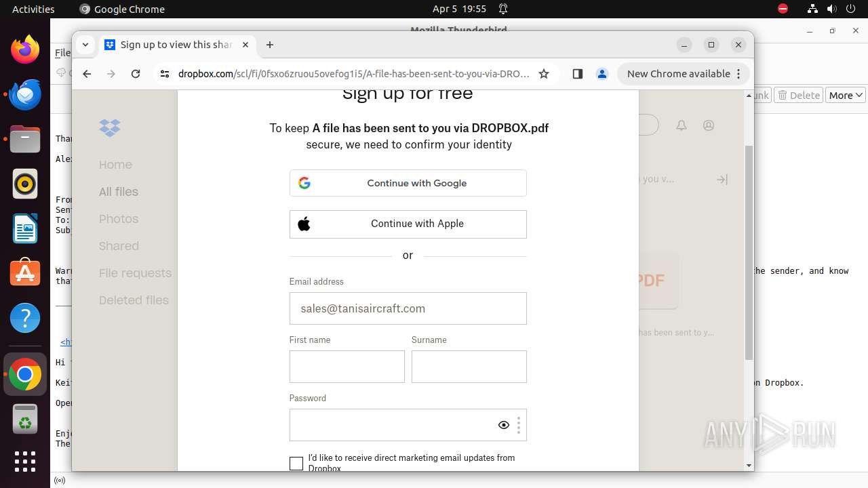Open the Chrome profile icon
868x488 pixels.
point(601,74)
